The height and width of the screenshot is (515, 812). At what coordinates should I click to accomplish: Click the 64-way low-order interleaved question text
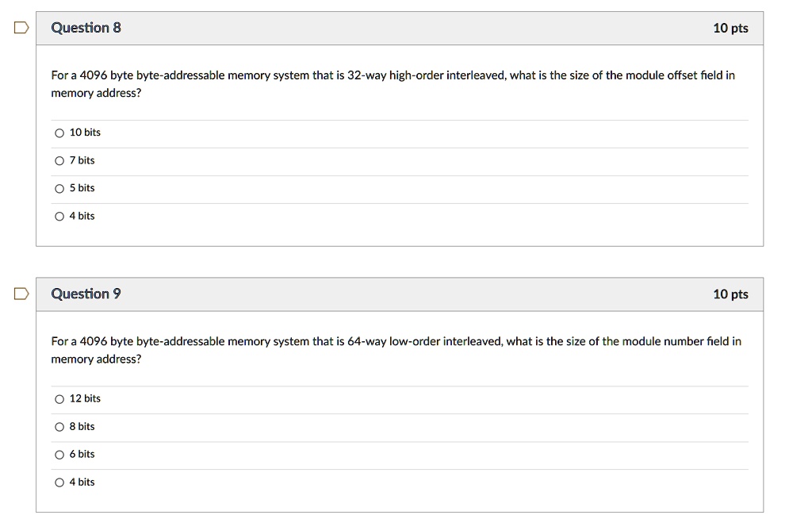[396, 350]
